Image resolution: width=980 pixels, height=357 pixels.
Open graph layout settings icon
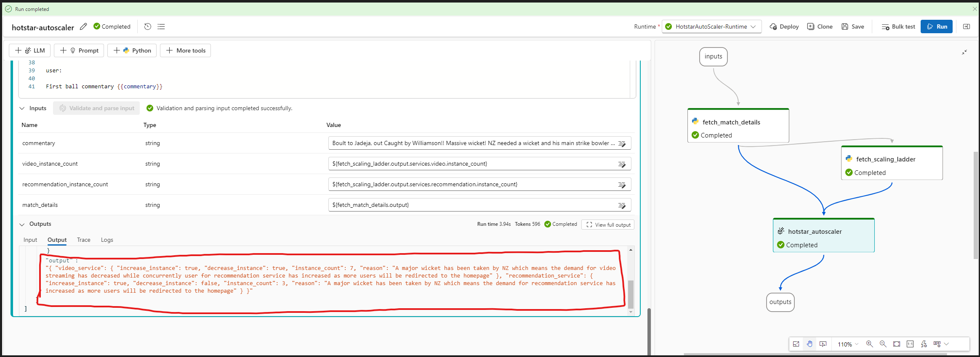click(937, 344)
